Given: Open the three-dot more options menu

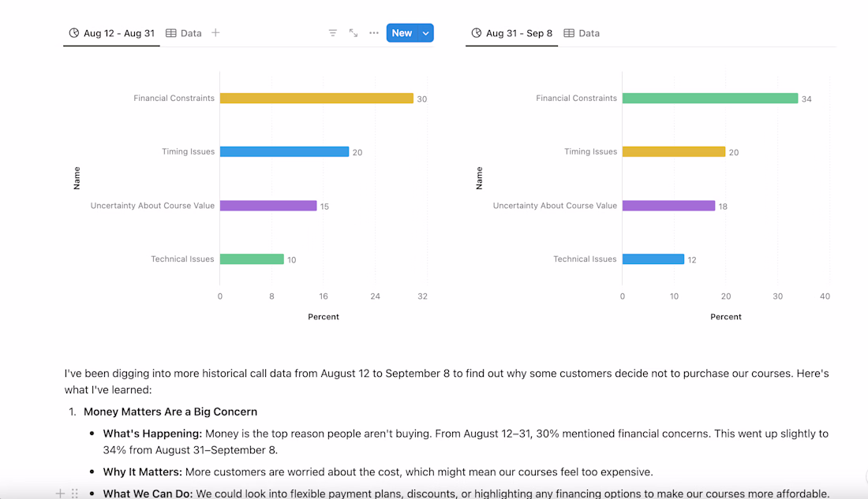Looking at the screenshot, I should click(x=374, y=33).
